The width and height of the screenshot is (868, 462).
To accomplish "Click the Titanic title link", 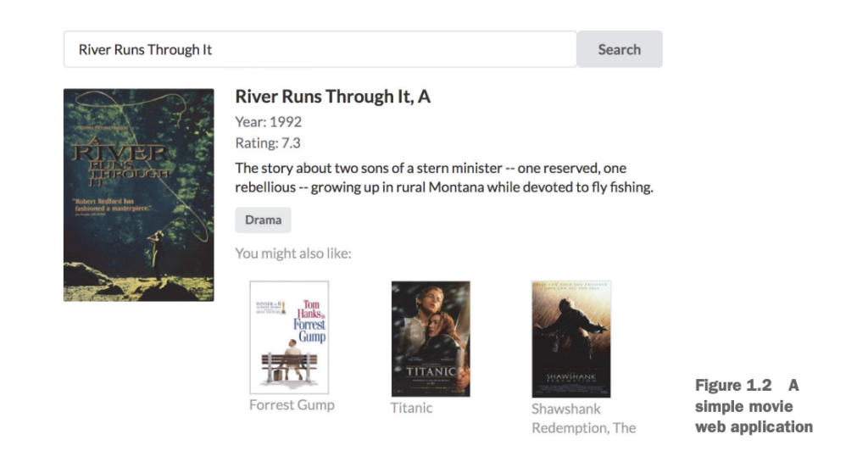I will pyautogui.click(x=411, y=408).
